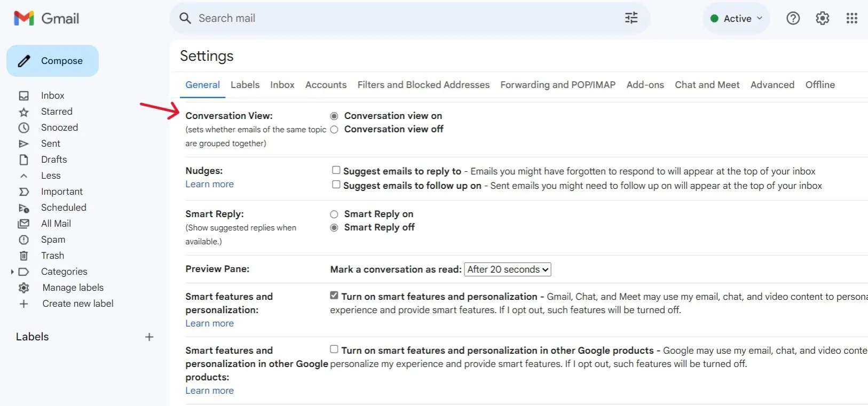Click the Compose pencil icon

(24, 61)
